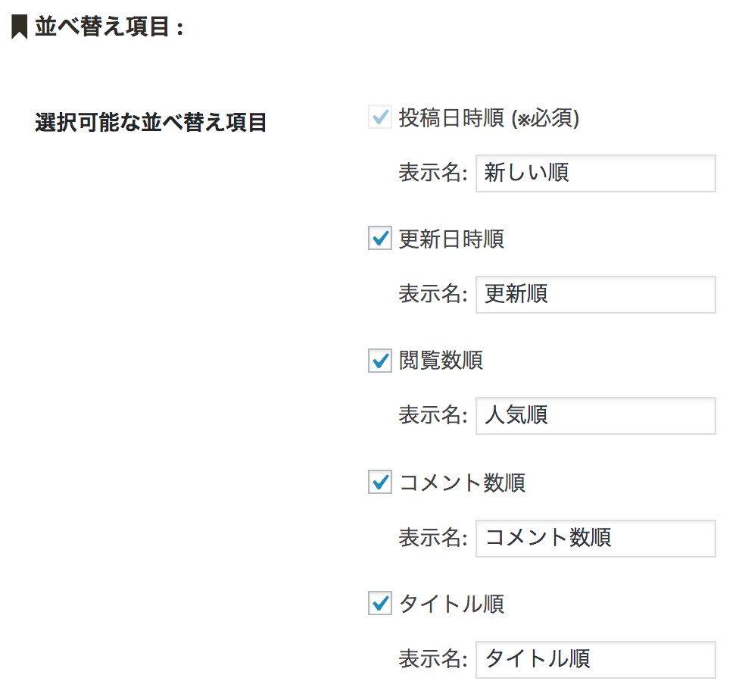Toggle the コメント数順 checkbox off
Image resolution: width=739 pixels, height=700 pixels.
click(379, 482)
